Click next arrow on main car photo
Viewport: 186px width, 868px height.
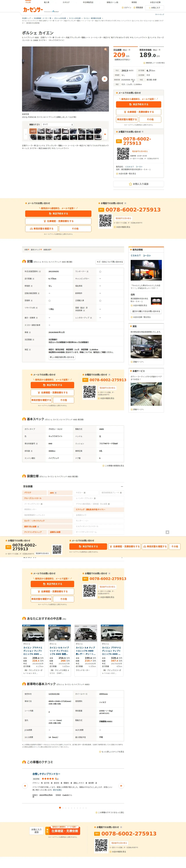pyautogui.click(x=104, y=79)
